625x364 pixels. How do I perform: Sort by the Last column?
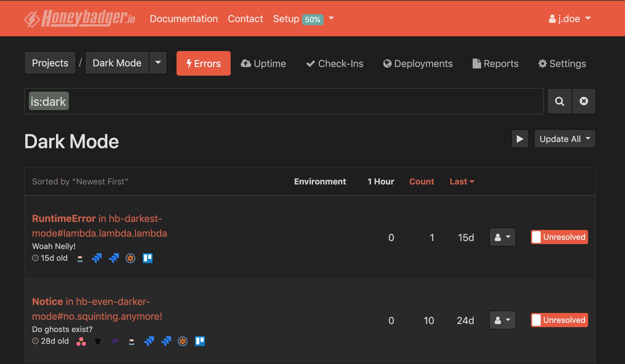(x=462, y=181)
